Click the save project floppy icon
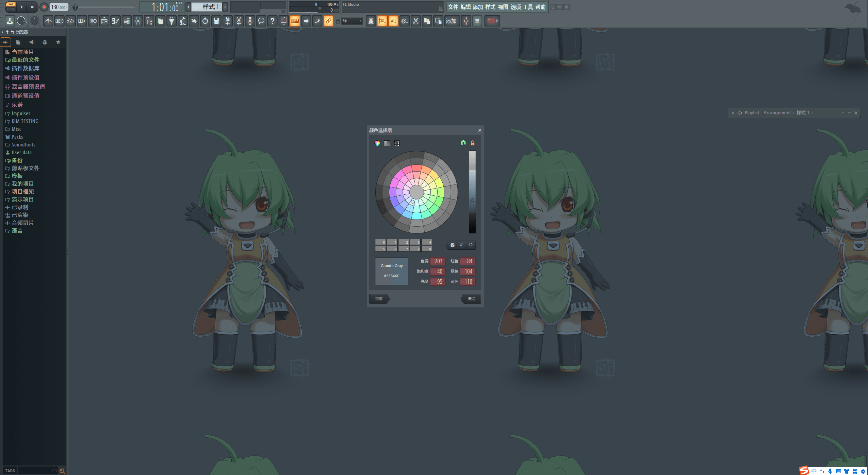 216,21
